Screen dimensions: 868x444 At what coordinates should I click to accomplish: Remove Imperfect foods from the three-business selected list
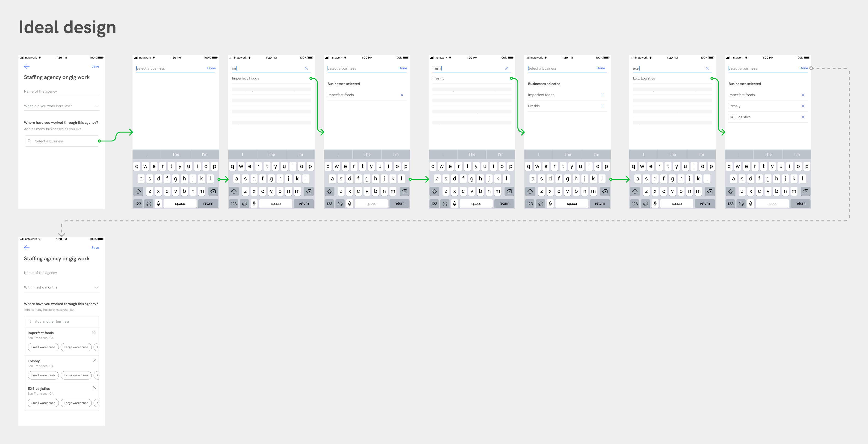(803, 95)
